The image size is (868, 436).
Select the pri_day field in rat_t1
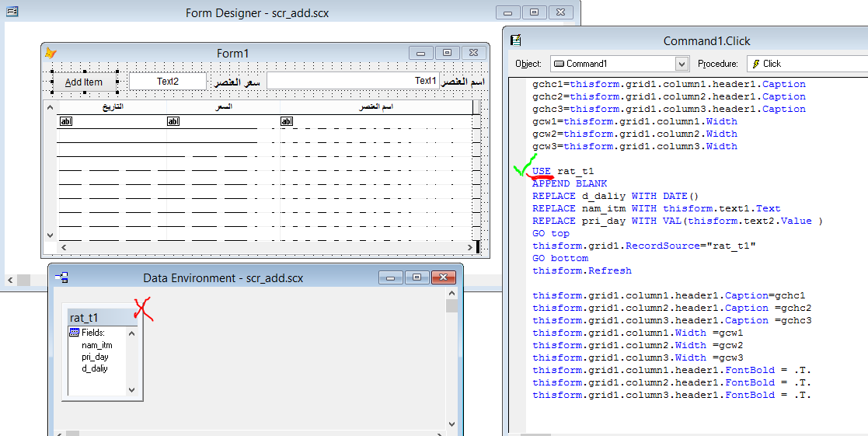coord(95,356)
